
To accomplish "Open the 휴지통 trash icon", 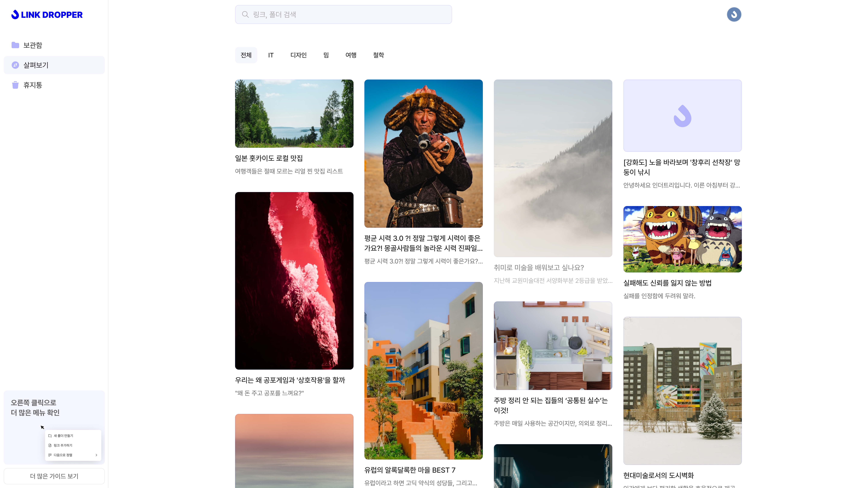I will [15, 85].
